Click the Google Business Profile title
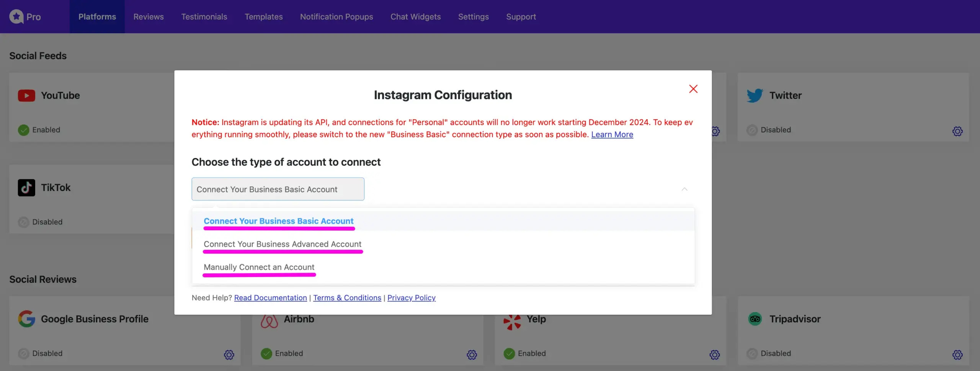Image resolution: width=980 pixels, height=371 pixels. [x=95, y=319]
